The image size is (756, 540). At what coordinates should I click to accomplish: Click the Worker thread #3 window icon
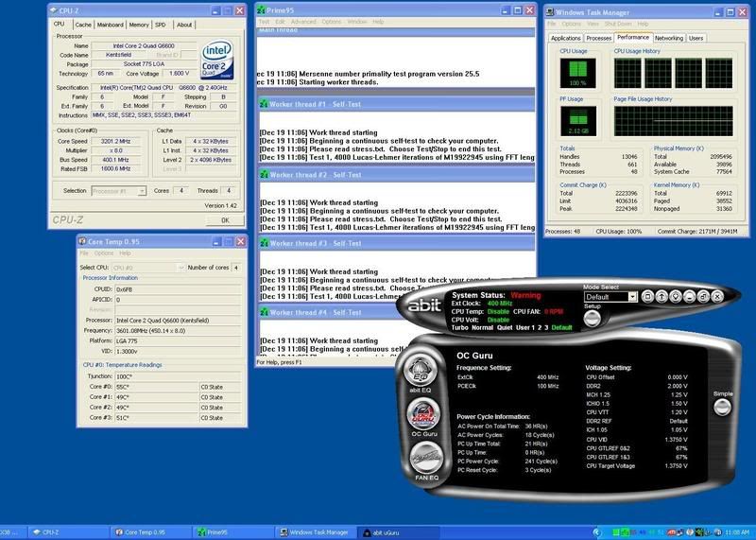click(264, 243)
